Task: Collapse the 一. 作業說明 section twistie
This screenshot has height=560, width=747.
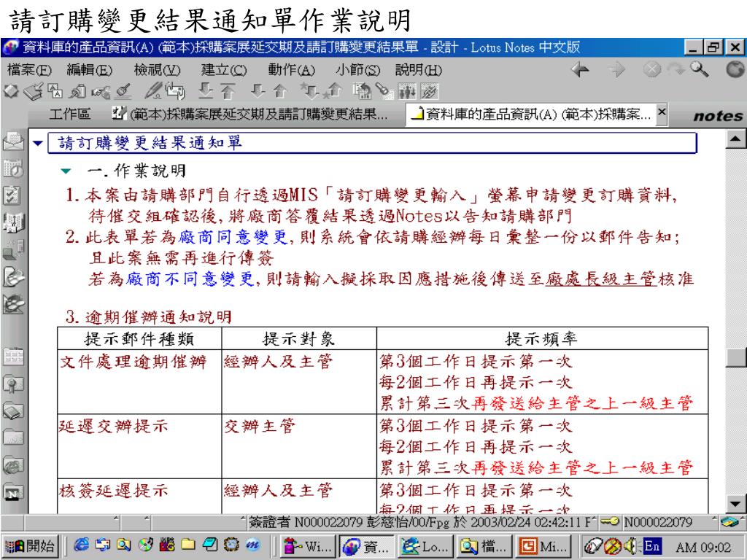Action: click(66, 171)
